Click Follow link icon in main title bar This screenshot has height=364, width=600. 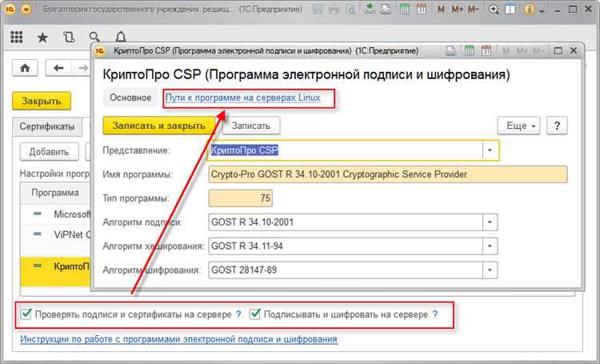point(386,9)
